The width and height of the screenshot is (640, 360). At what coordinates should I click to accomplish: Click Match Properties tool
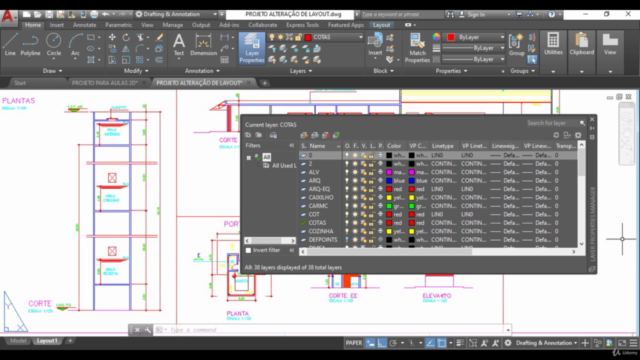click(417, 48)
